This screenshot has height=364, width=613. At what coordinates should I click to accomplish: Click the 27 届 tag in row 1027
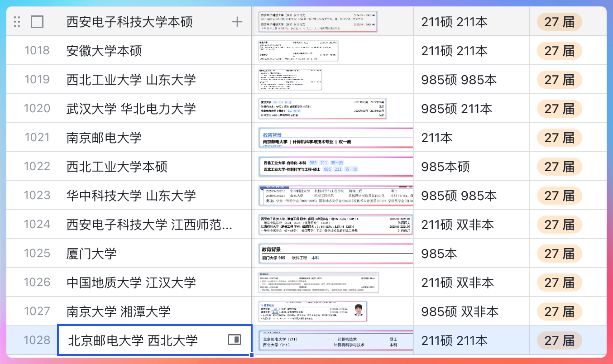point(560,311)
